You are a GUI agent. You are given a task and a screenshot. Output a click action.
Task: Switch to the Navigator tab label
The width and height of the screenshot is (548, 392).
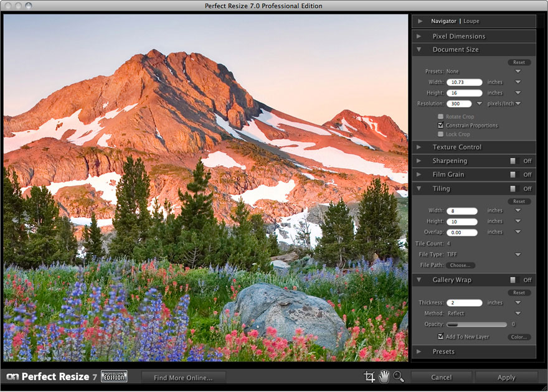click(x=443, y=21)
